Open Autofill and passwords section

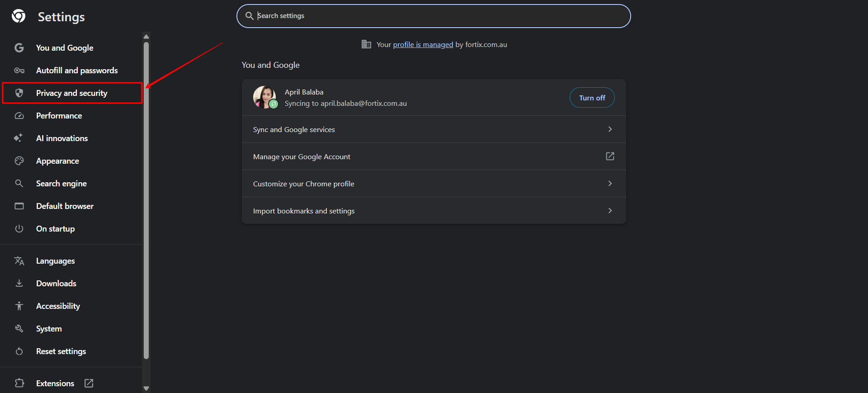click(x=76, y=71)
